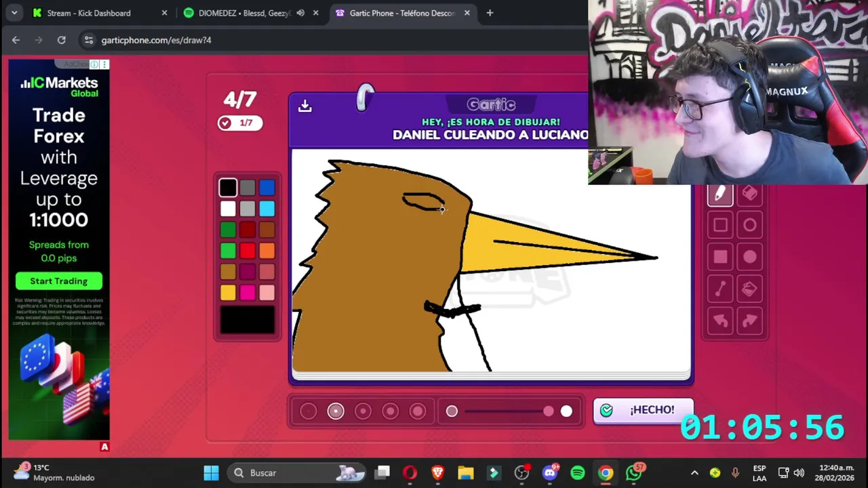Pick the orange color swatch
The width and height of the screenshot is (868, 488).
(267, 251)
